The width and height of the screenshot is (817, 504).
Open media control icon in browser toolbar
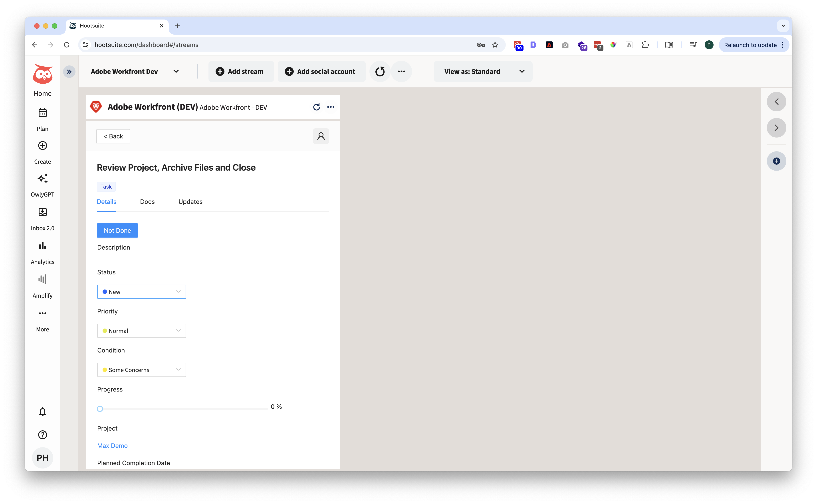click(x=693, y=45)
